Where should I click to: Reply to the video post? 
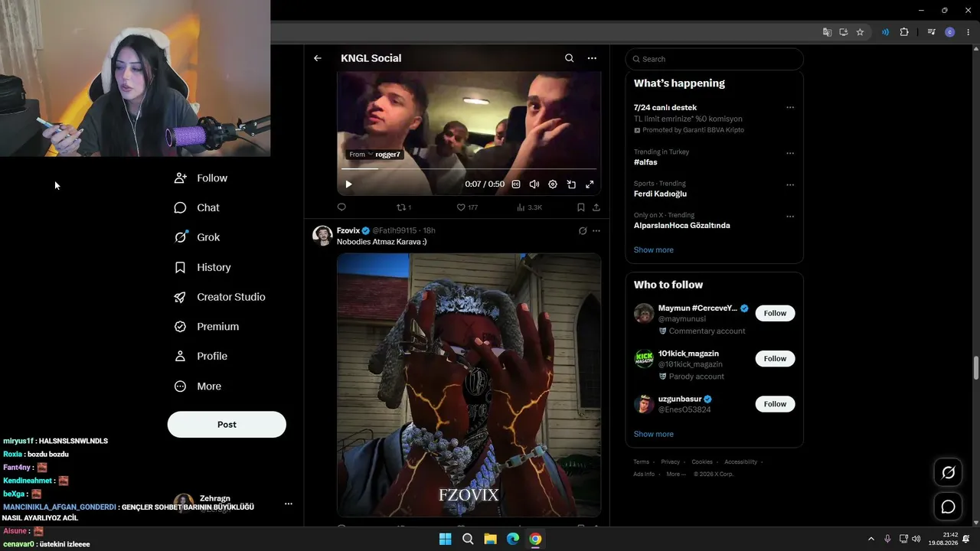click(x=341, y=207)
